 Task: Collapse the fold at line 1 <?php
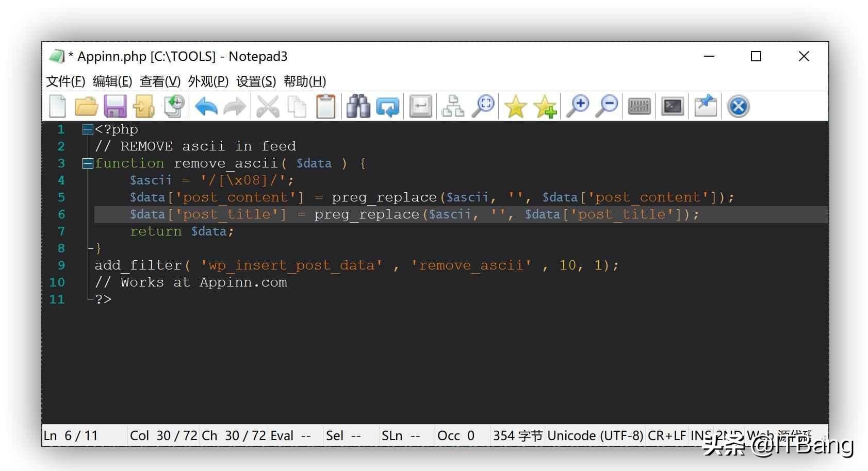click(87, 130)
